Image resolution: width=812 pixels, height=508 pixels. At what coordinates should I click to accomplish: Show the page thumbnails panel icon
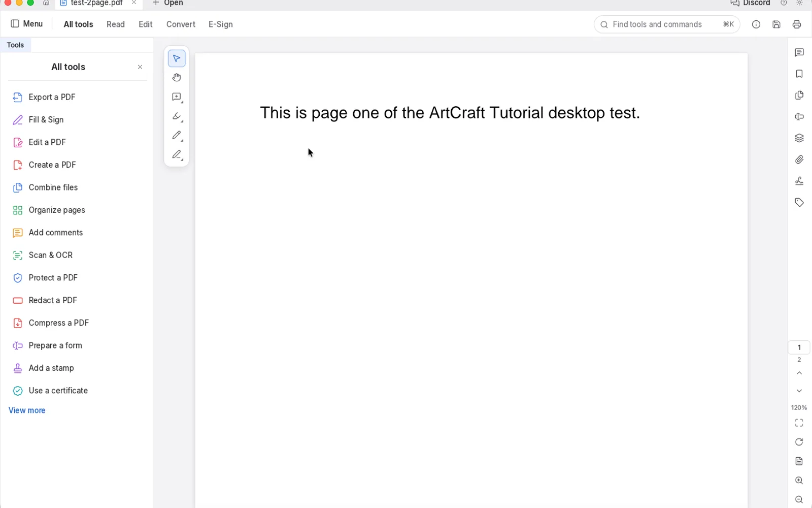click(799, 96)
